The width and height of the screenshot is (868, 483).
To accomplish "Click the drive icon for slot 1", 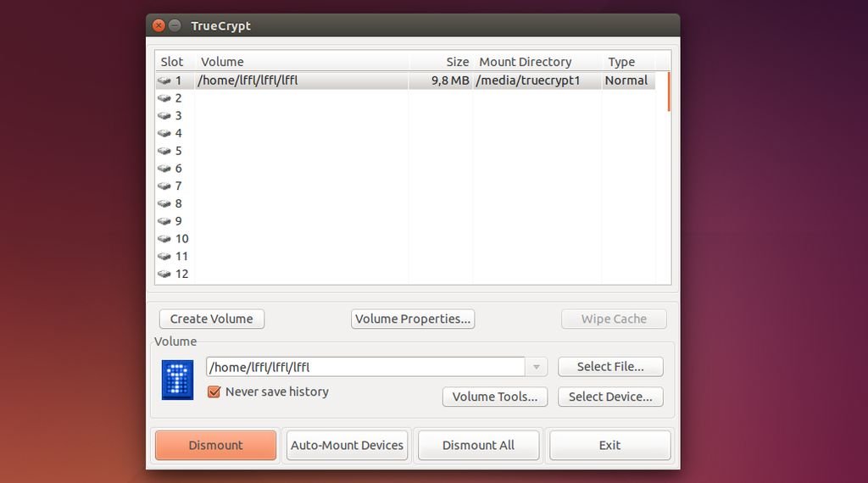I will click(164, 80).
